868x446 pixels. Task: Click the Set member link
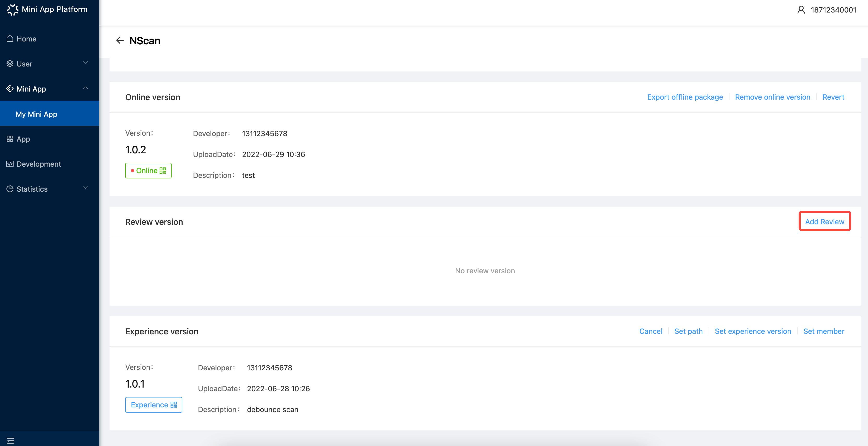click(x=823, y=331)
